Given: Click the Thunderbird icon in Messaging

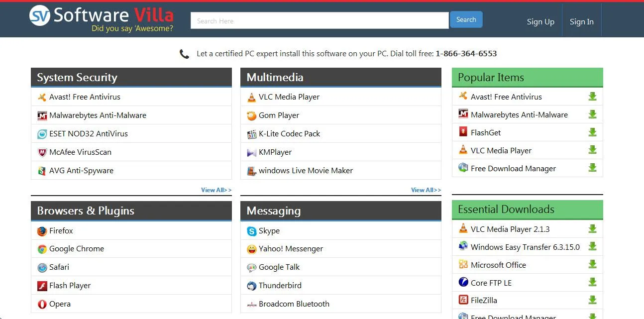Looking at the screenshot, I should (251, 285).
